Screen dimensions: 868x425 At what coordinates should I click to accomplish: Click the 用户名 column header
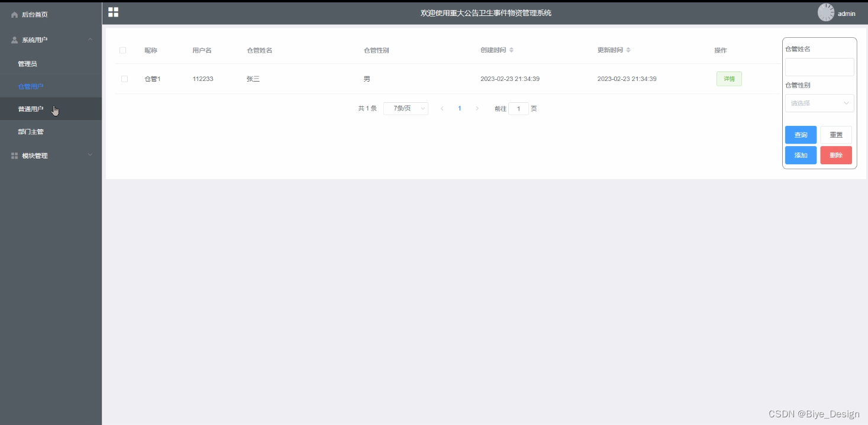[202, 50]
